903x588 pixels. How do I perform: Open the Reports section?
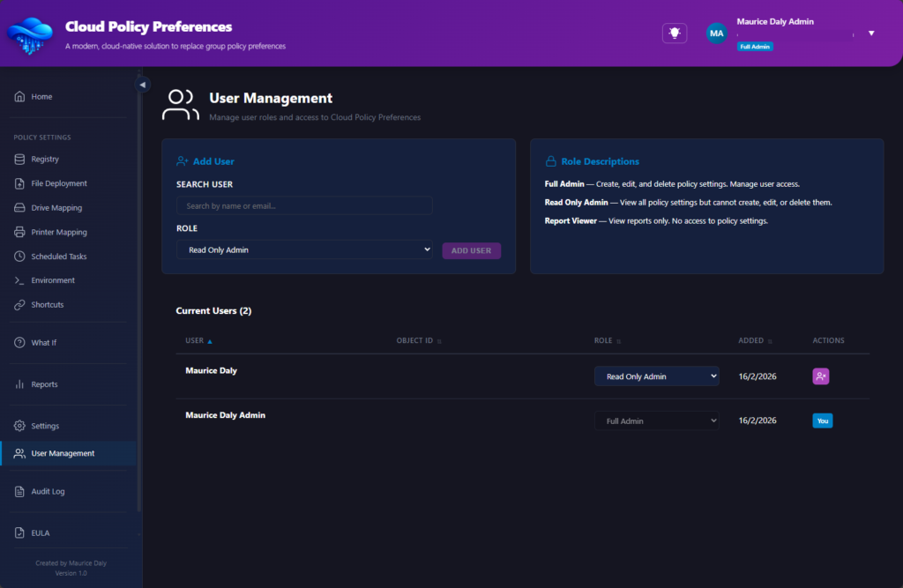[44, 384]
